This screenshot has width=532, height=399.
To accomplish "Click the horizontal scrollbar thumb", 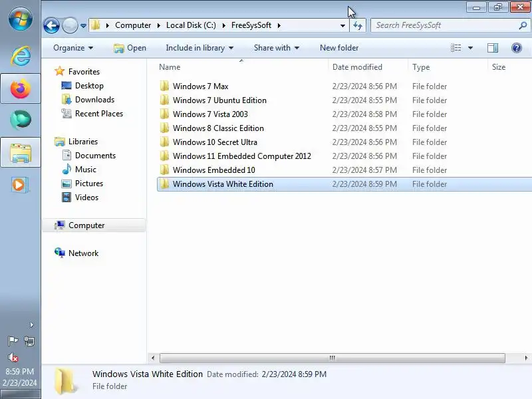I will click(332, 358).
